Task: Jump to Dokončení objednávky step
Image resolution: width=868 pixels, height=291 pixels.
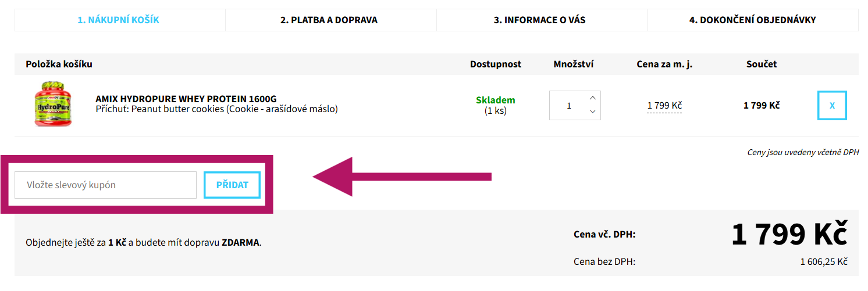Action: coord(752,20)
